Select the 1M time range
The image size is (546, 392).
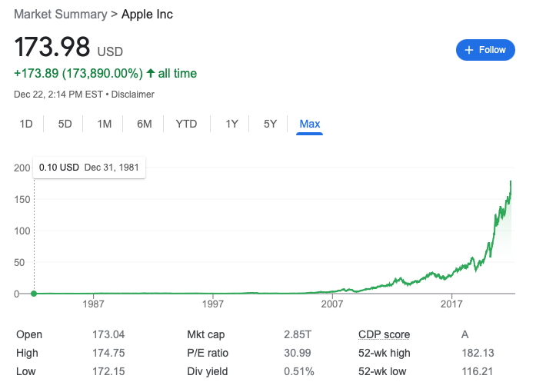[x=105, y=124]
